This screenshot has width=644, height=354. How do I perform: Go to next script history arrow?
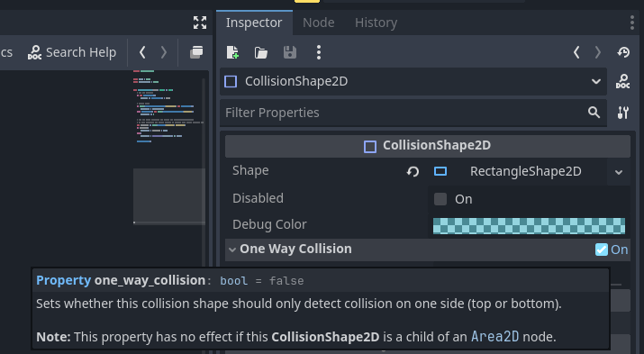click(163, 52)
